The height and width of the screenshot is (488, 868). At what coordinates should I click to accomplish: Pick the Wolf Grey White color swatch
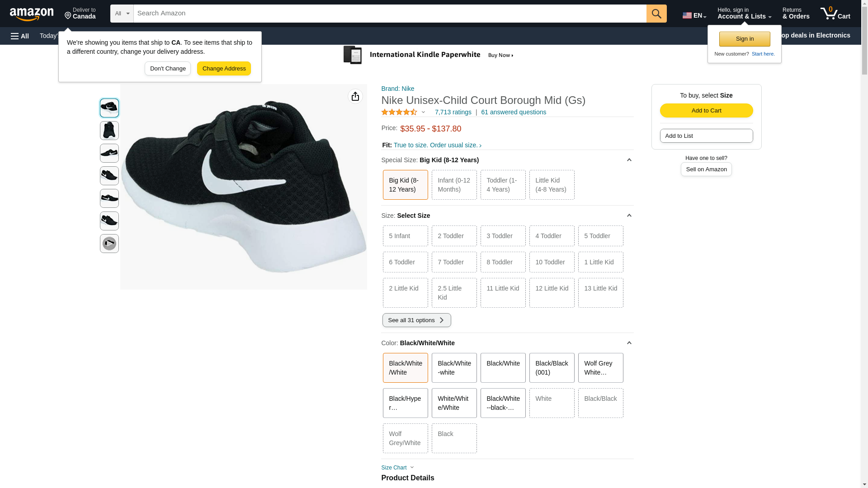[x=600, y=368]
